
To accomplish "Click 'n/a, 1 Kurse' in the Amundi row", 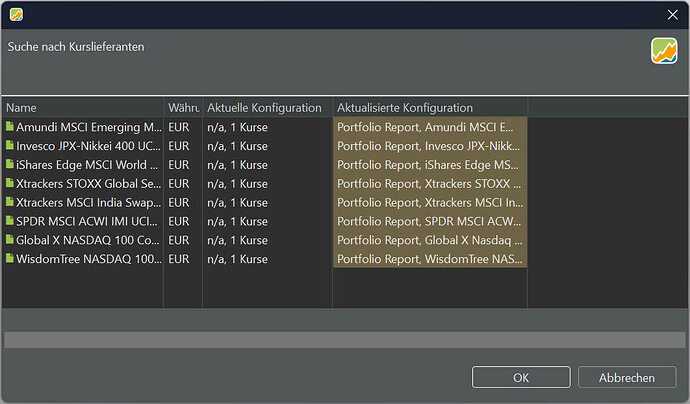I will pyautogui.click(x=237, y=127).
